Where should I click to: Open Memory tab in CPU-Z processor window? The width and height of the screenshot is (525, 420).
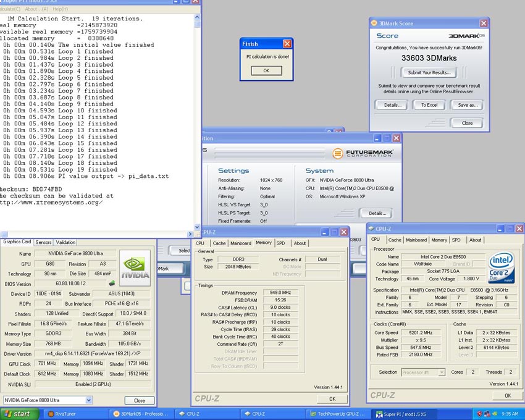(439, 240)
